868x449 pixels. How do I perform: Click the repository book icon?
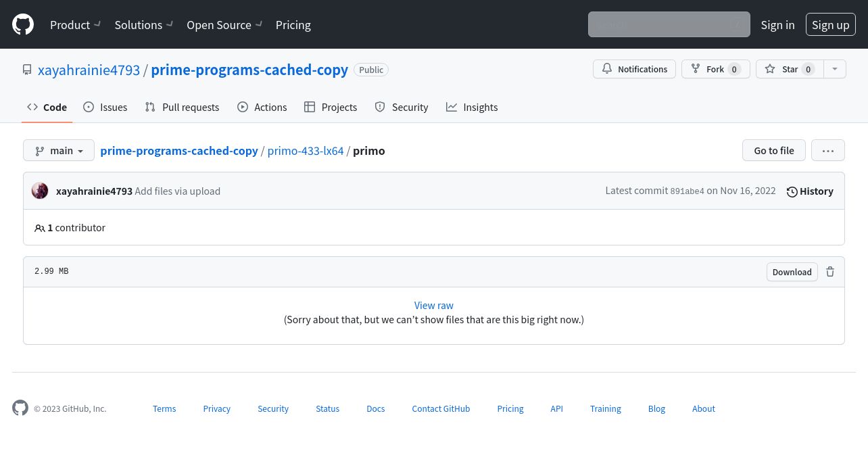click(x=27, y=70)
